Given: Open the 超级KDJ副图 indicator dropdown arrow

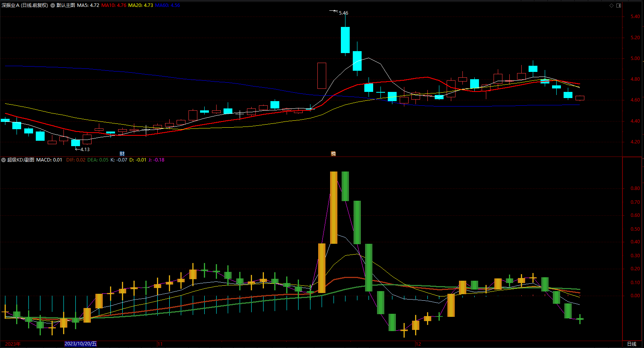Looking at the screenshot, I should (3, 160).
